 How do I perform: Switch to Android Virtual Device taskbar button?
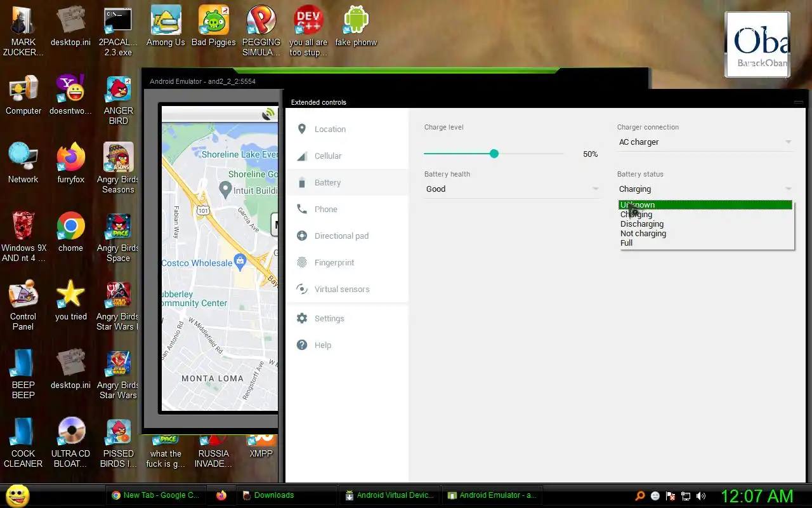point(389,495)
